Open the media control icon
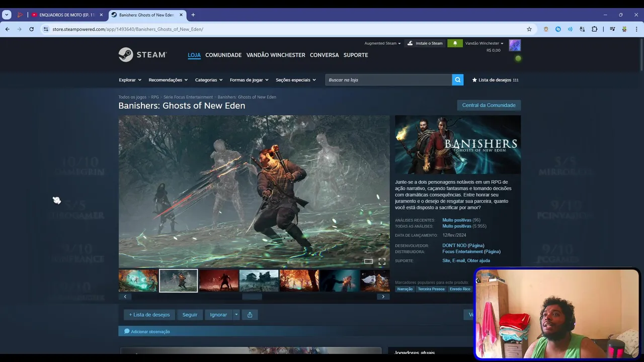 click(x=612, y=29)
